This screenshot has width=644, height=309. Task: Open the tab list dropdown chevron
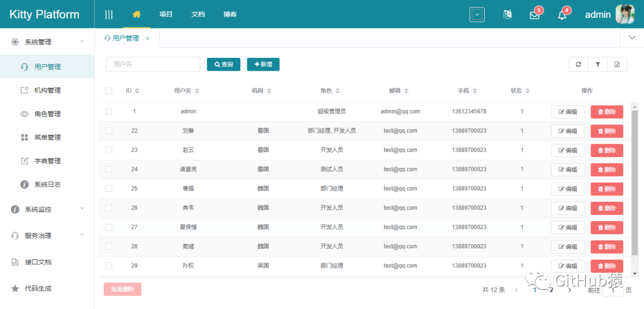pyautogui.click(x=632, y=38)
